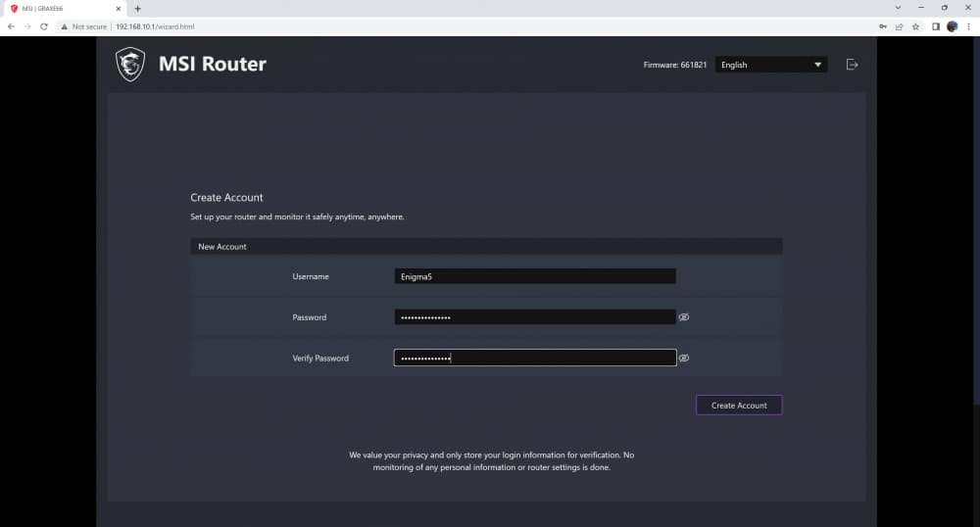Open the English language dropdown

(771, 65)
